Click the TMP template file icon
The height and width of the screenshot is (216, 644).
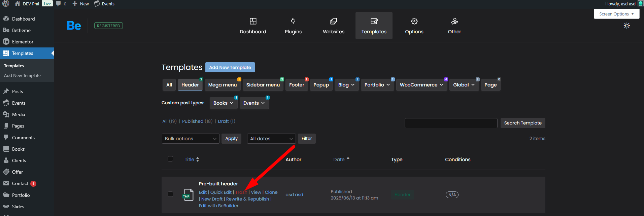[x=188, y=195]
